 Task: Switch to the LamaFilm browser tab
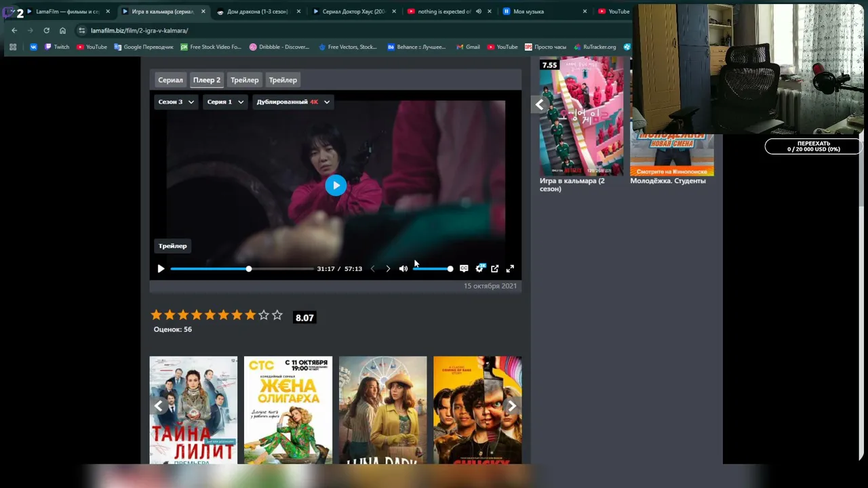(66, 12)
